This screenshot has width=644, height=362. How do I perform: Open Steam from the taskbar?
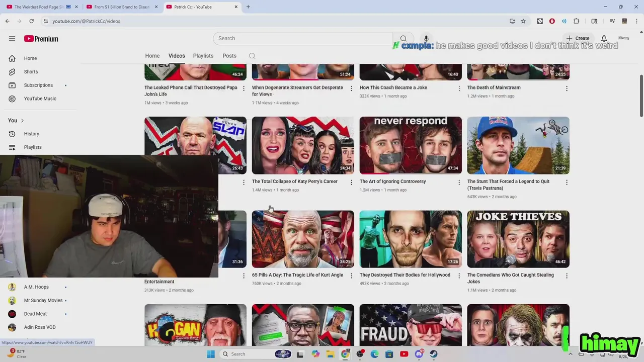(434, 354)
